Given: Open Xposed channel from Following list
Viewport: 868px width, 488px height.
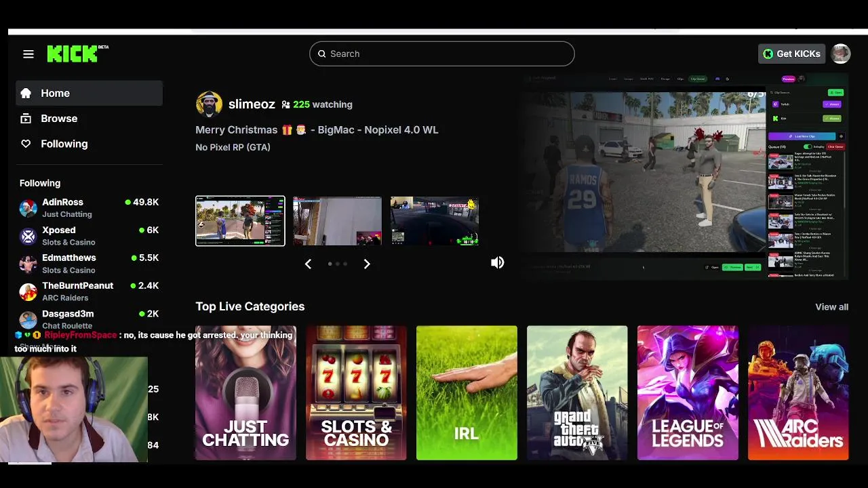Looking at the screenshot, I should pyautogui.click(x=90, y=236).
